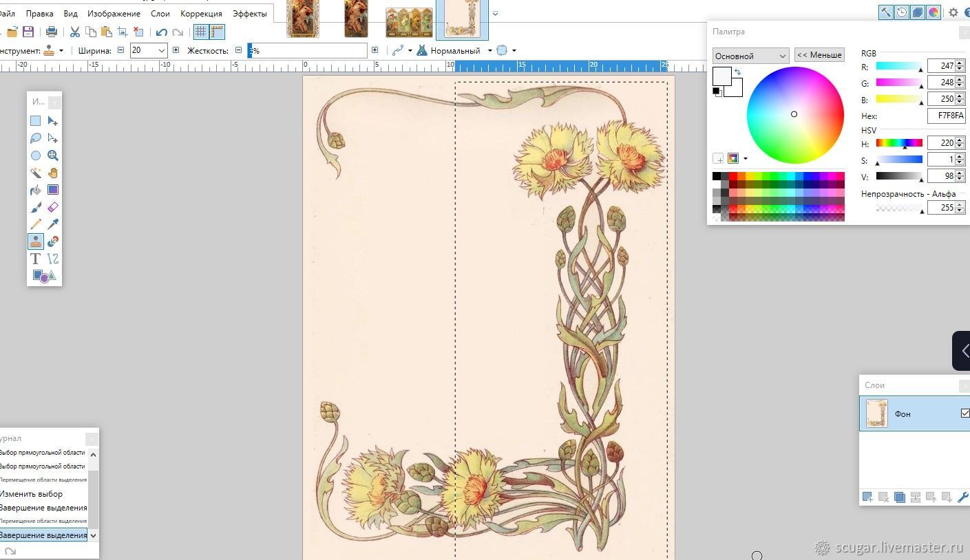Toggle visibility checkbox of Фон layer
This screenshot has height=560, width=970.
coord(965,413)
